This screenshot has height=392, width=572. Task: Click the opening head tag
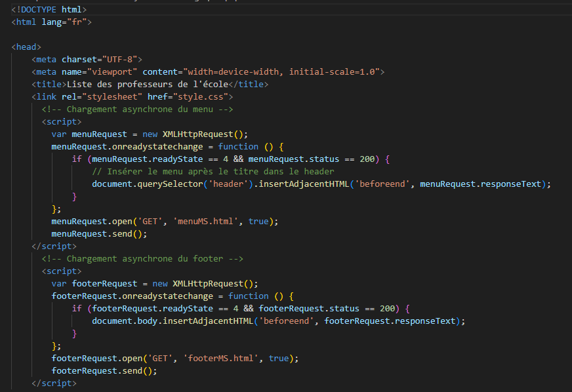[x=26, y=47]
